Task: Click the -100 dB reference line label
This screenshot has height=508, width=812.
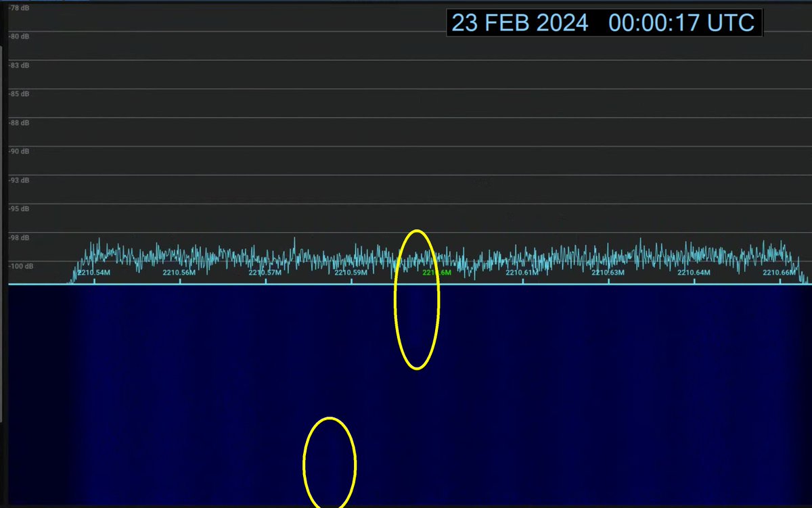Action: (19, 266)
